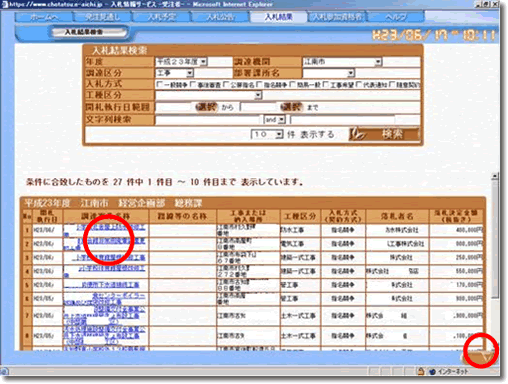The width and height of the screenshot is (508, 384).
Task: Select the 入札結果 tab
Action: click(x=278, y=17)
